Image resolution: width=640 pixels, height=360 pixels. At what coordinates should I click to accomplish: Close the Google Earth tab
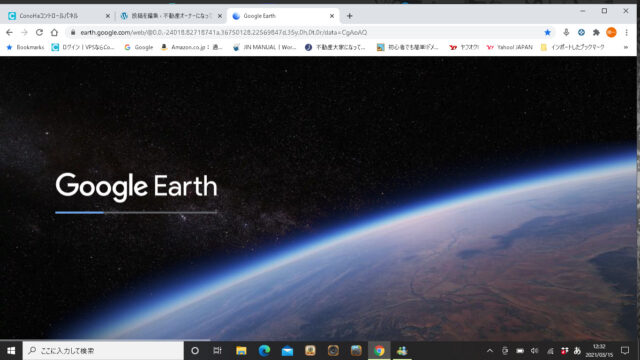(x=332, y=16)
